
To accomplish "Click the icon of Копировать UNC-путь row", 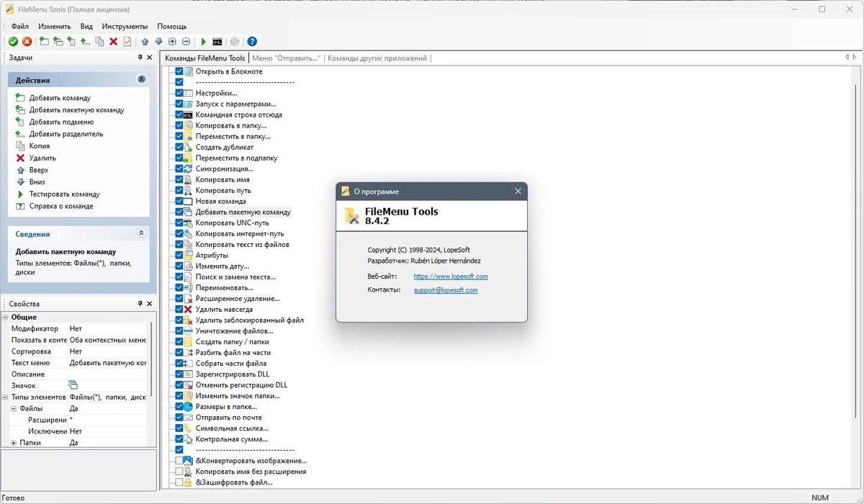I will pyautogui.click(x=189, y=223).
